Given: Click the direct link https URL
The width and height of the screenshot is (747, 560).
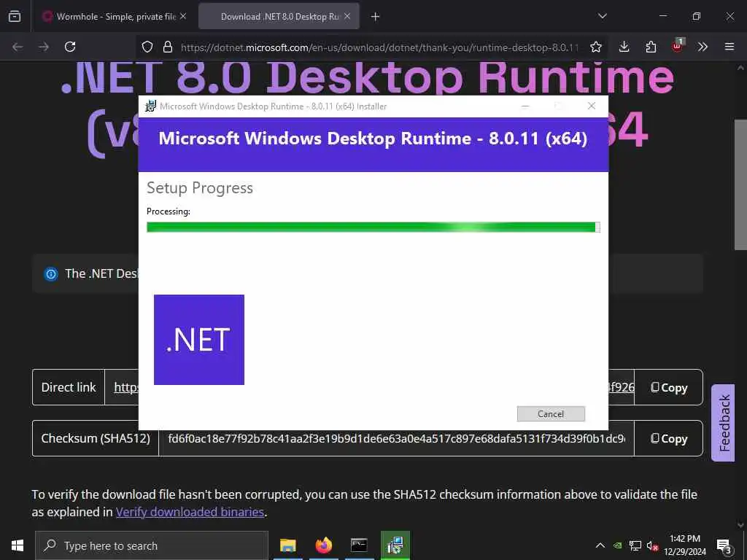Looking at the screenshot, I should point(125,387).
